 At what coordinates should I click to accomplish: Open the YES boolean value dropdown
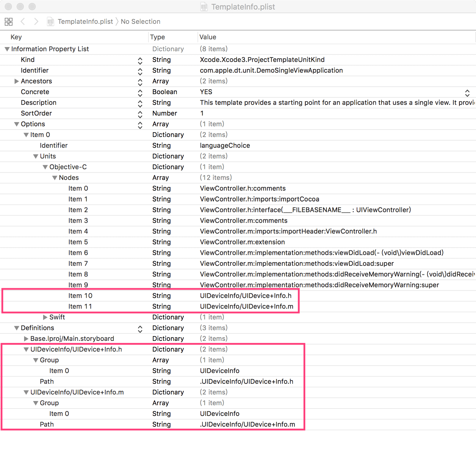[x=467, y=93]
